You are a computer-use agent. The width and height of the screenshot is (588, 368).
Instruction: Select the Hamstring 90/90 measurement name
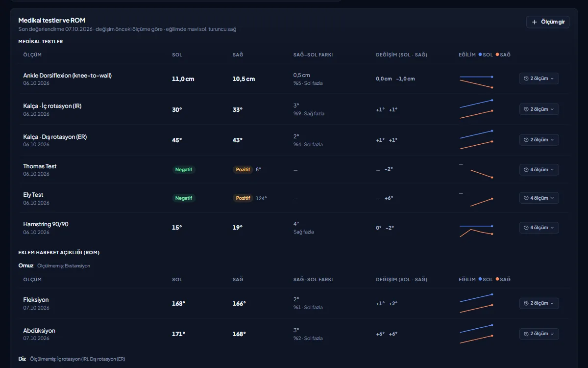[x=46, y=224]
